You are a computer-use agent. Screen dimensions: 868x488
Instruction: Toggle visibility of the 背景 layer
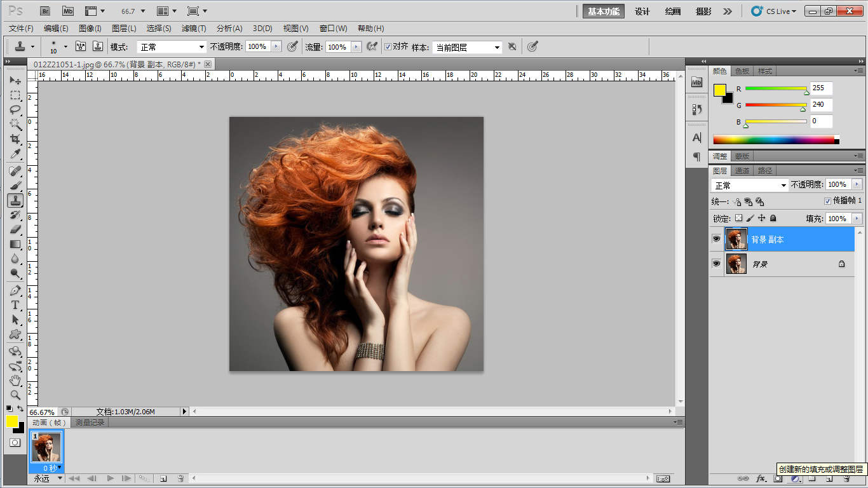click(717, 263)
